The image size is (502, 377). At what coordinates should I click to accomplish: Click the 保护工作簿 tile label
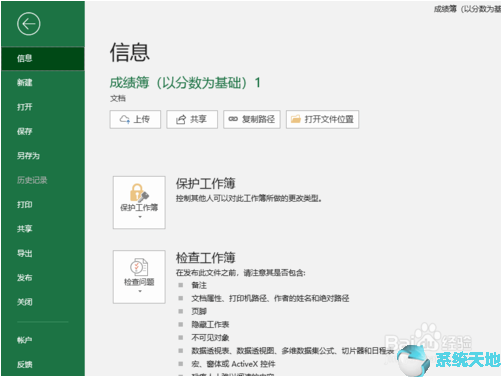139,208
